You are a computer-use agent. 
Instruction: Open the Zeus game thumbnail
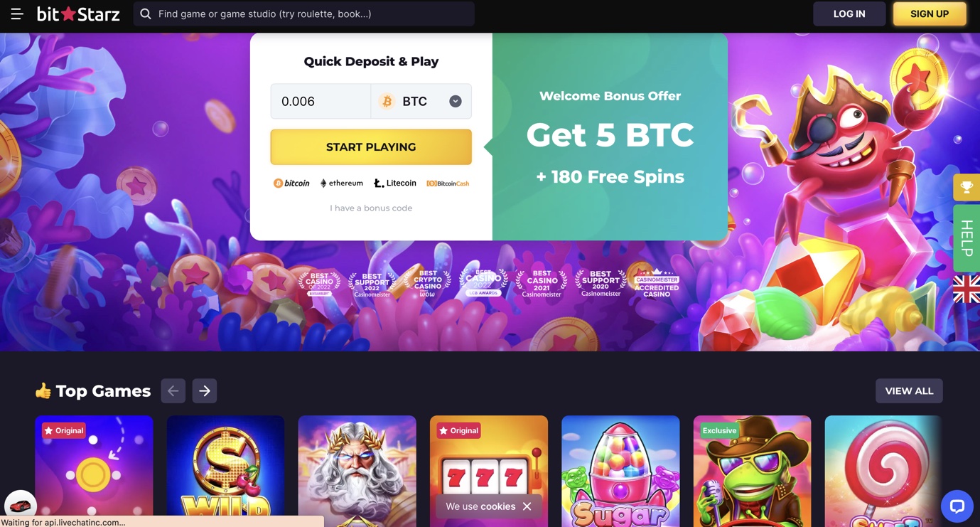click(x=357, y=471)
